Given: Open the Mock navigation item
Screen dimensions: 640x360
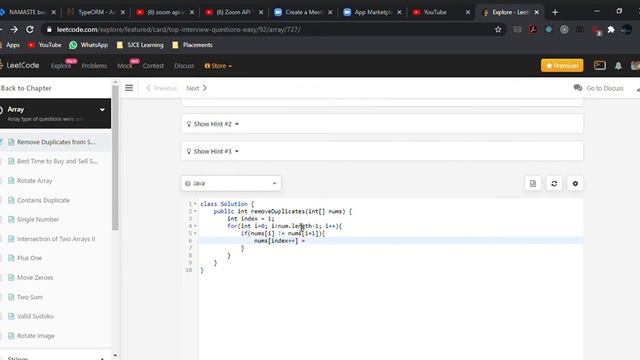Looking at the screenshot, I should pos(124,66).
